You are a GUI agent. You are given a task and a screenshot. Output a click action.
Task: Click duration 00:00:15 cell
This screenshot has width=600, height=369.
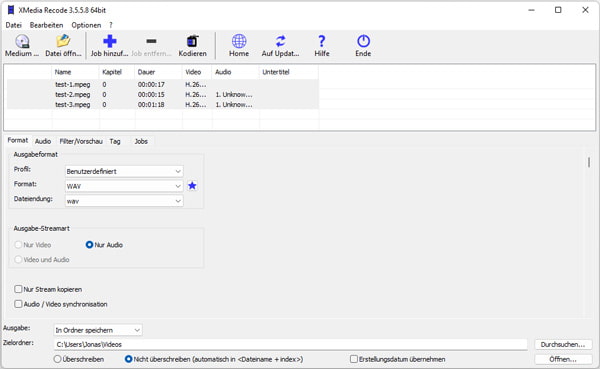(x=151, y=95)
